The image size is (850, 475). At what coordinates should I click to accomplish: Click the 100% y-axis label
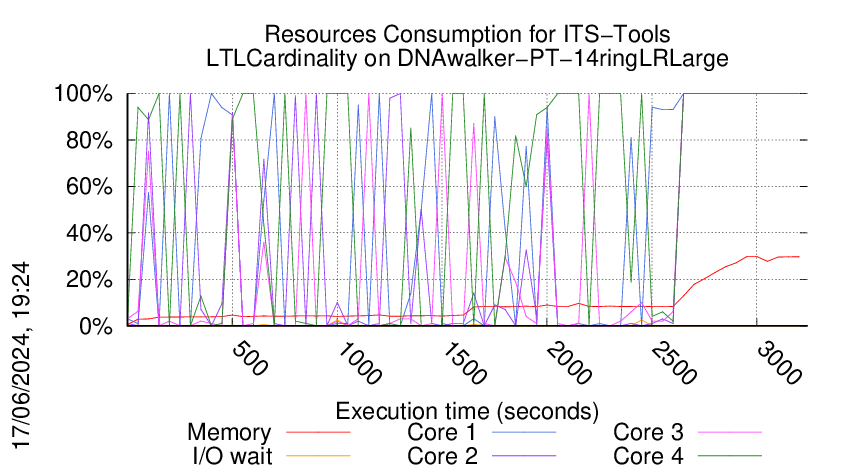point(83,94)
